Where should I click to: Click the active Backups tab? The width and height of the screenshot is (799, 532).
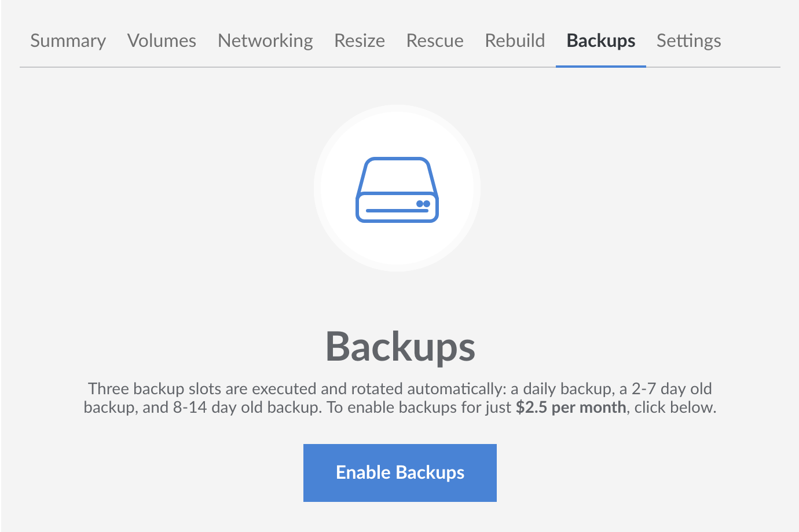[601, 41]
